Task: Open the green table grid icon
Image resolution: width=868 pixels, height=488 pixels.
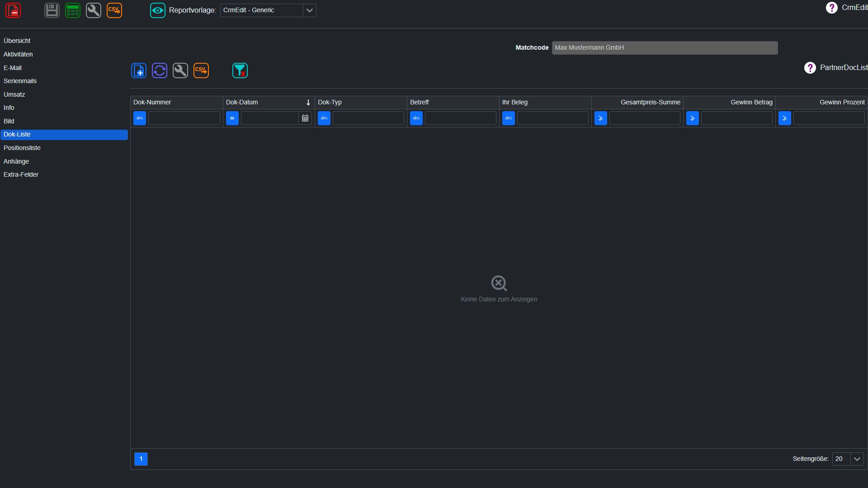Action: coord(73,10)
